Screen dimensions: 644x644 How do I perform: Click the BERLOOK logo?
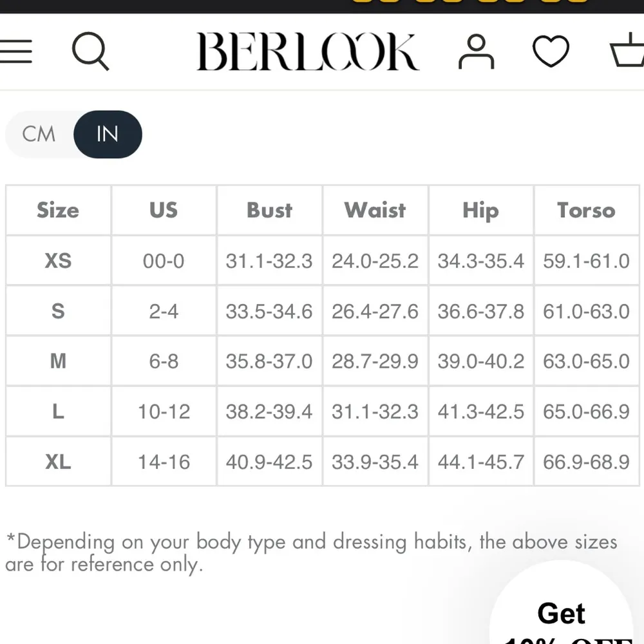[309, 52]
